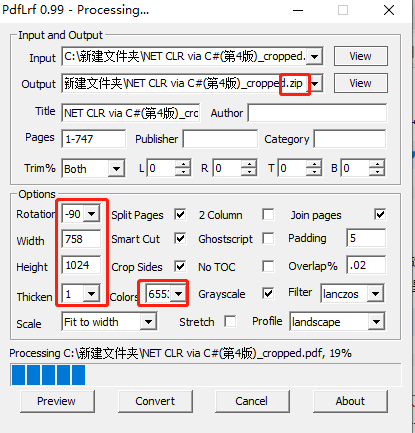Open the Thicken dropdown
The height and width of the screenshot is (433, 415).
coord(91,294)
